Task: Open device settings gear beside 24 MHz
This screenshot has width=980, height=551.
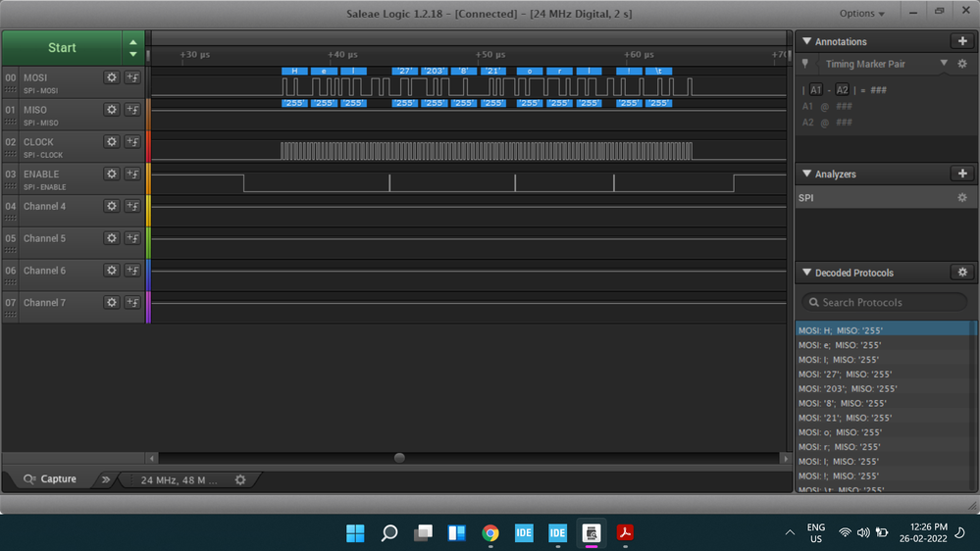Action: [240, 479]
